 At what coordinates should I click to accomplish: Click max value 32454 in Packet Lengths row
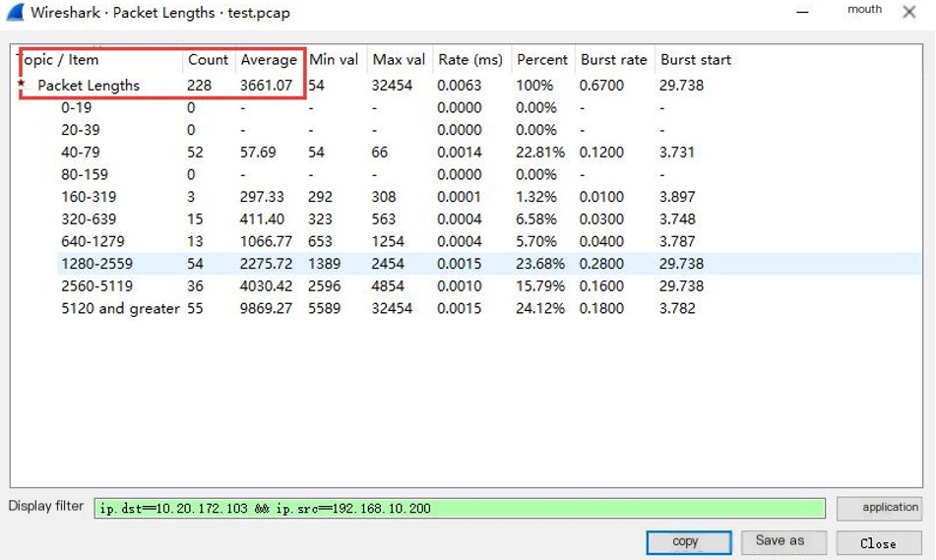pos(392,86)
